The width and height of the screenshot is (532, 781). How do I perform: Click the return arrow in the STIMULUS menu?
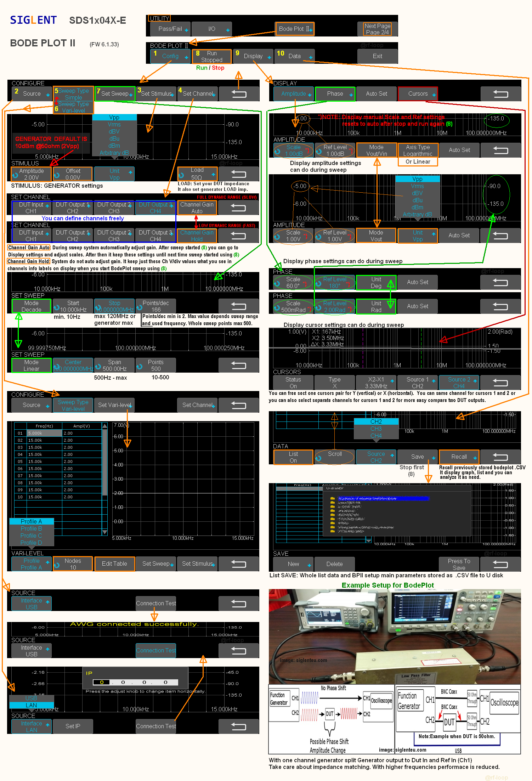tap(239, 174)
